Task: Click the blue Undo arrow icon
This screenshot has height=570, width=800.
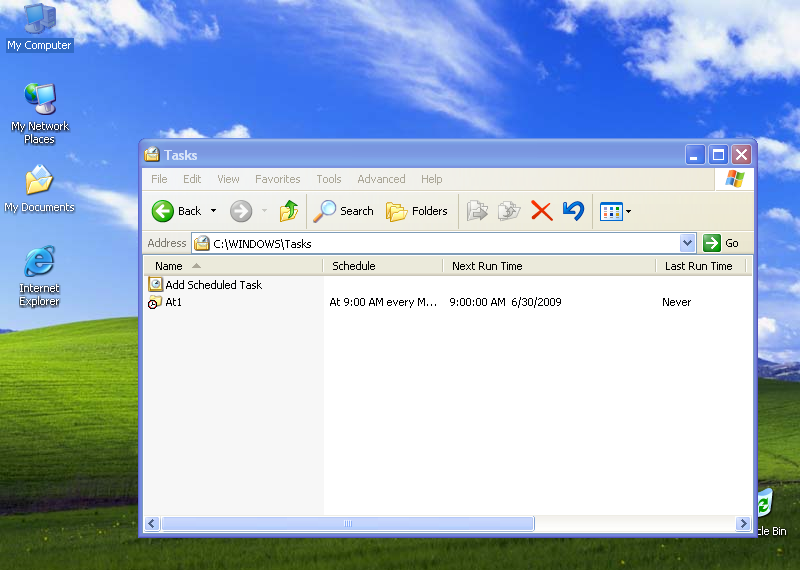Action: pyautogui.click(x=573, y=211)
